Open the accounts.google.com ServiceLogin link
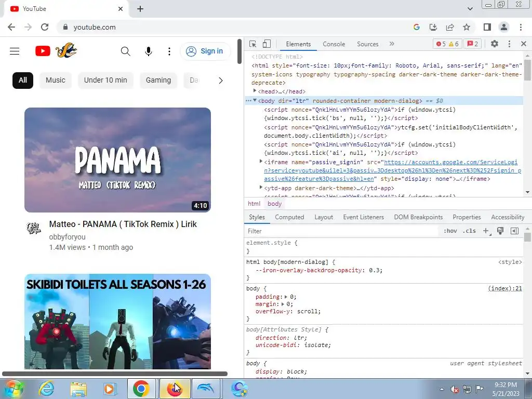The width and height of the screenshot is (532, 399). coord(393,170)
